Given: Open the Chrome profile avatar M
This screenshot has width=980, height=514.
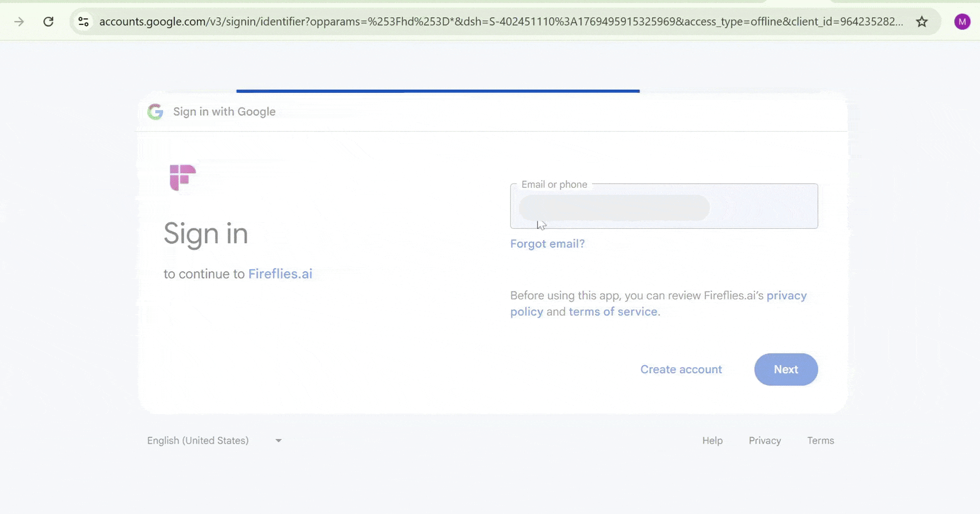Looking at the screenshot, I should tap(962, 21).
